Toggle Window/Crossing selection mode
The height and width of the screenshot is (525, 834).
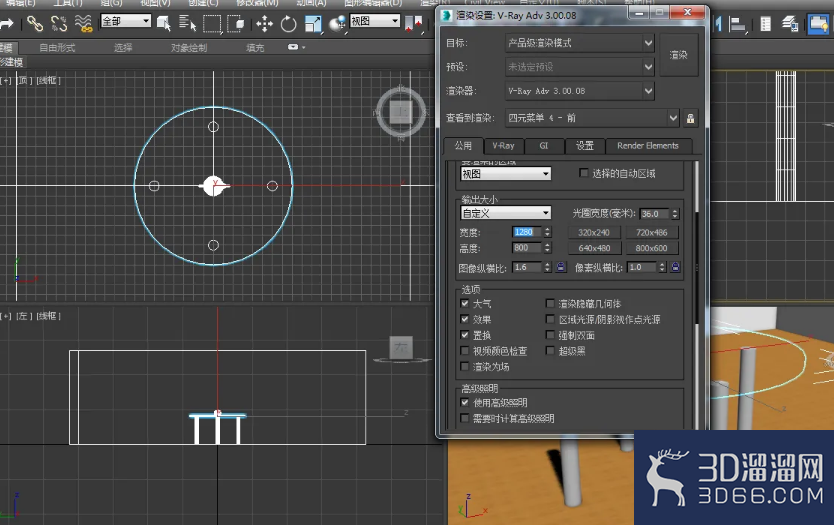[x=236, y=23]
